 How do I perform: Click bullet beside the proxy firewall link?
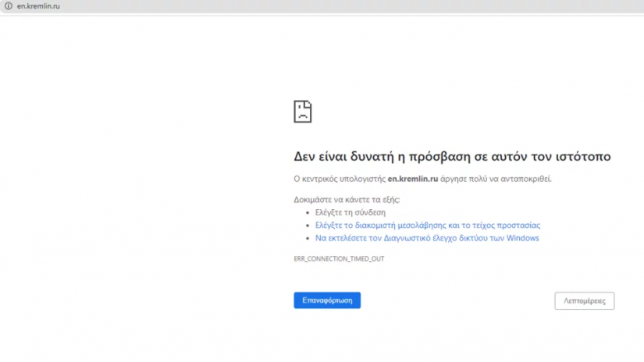point(307,225)
